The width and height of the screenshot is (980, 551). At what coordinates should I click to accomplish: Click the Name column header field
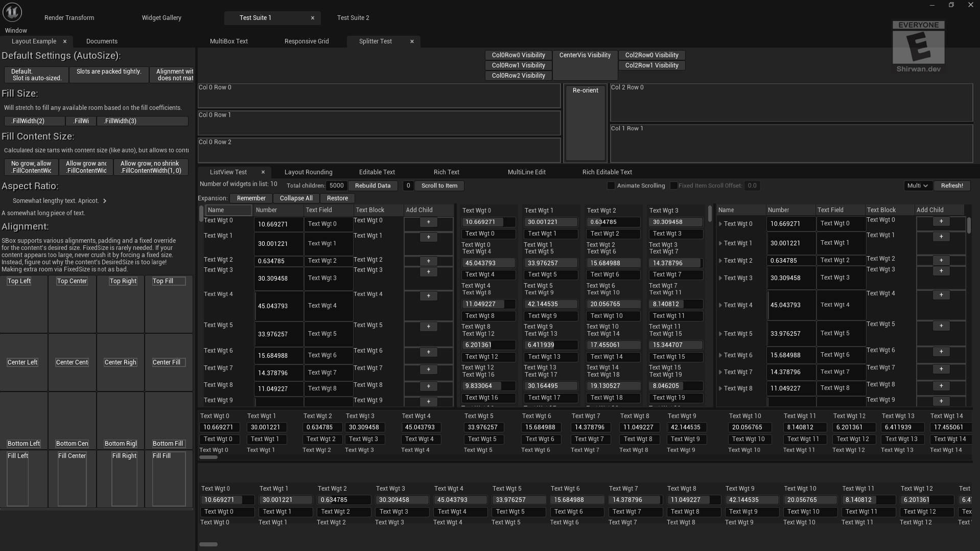point(228,210)
